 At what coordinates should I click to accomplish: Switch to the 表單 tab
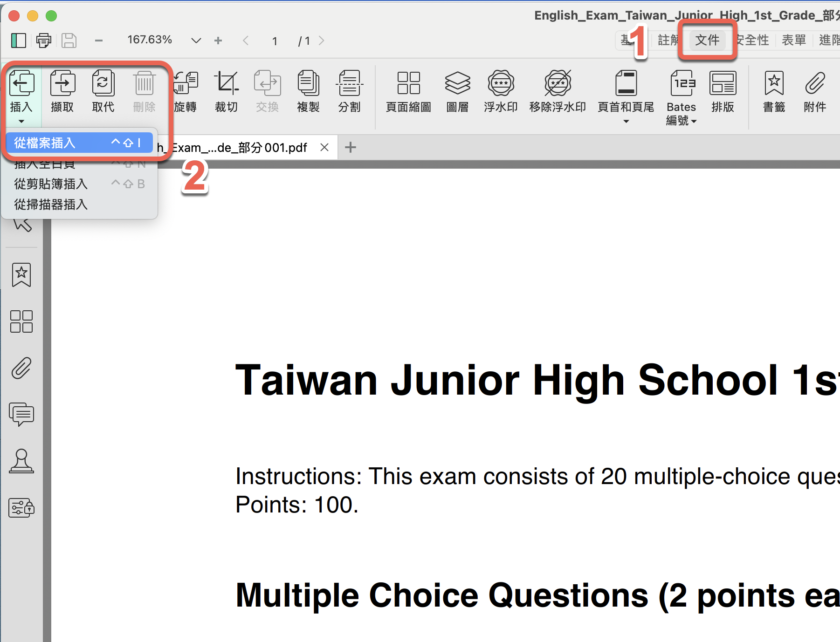click(x=794, y=40)
